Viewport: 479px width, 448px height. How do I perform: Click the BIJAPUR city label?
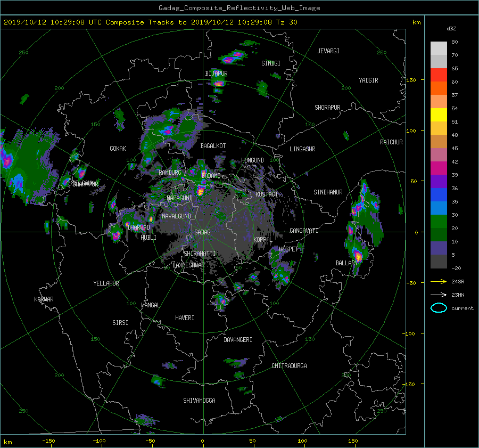tap(216, 74)
